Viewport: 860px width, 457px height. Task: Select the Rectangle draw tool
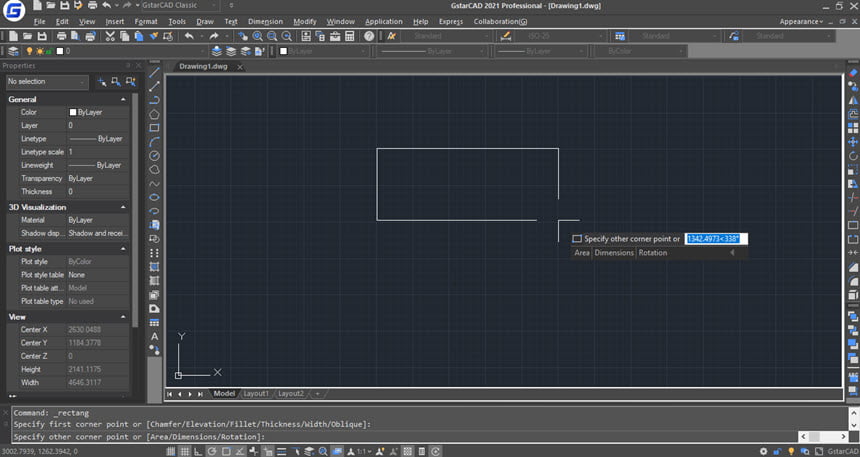(x=154, y=128)
